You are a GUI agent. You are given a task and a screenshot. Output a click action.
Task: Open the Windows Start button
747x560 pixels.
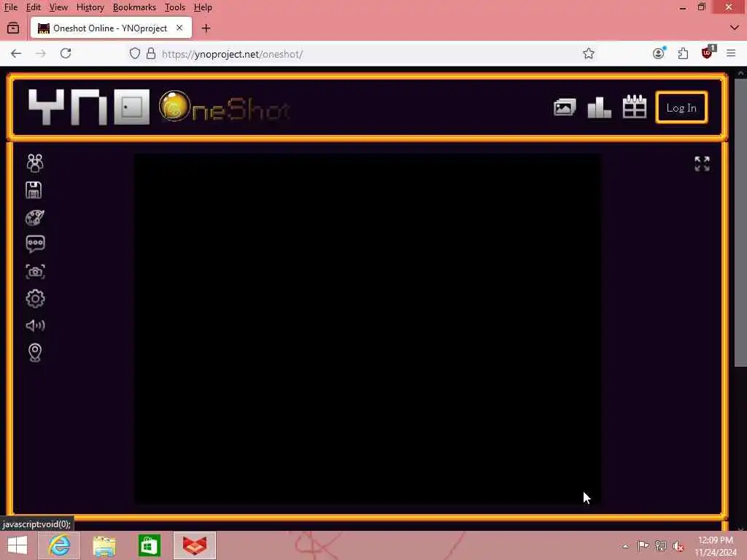18,545
